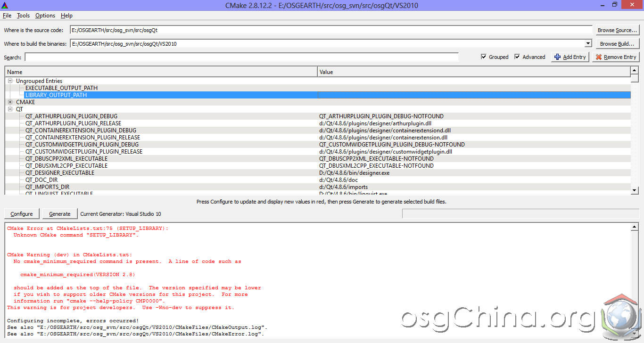Image resolution: width=644 pixels, height=343 pixels.
Task: Click the Current Generator: Visual Studio 10 label
Action: (x=121, y=214)
